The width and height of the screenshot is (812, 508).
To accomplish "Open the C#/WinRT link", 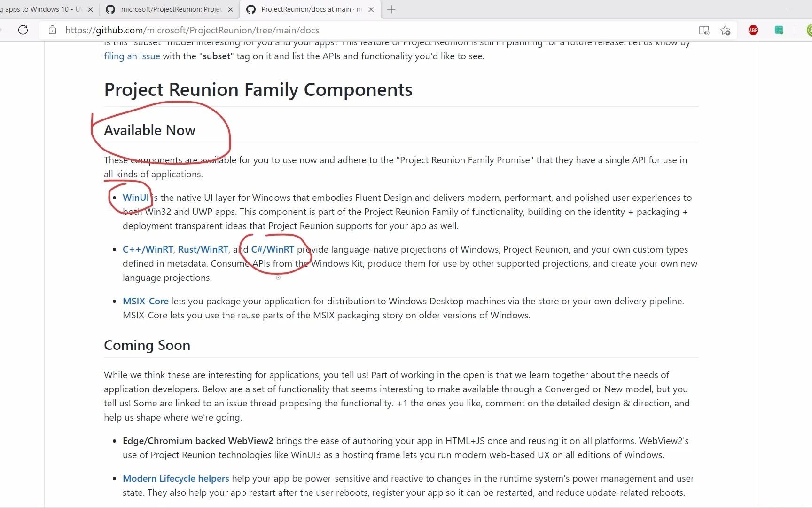I will coord(273,250).
